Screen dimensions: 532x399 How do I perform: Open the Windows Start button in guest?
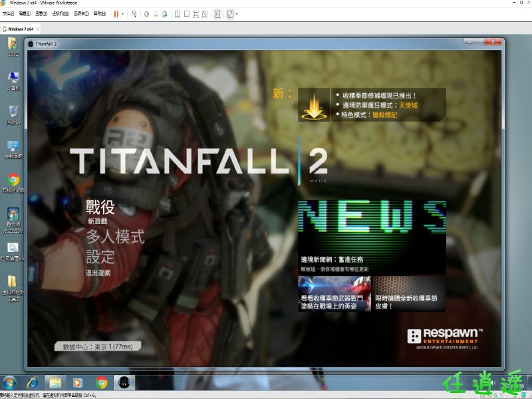click(x=9, y=383)
